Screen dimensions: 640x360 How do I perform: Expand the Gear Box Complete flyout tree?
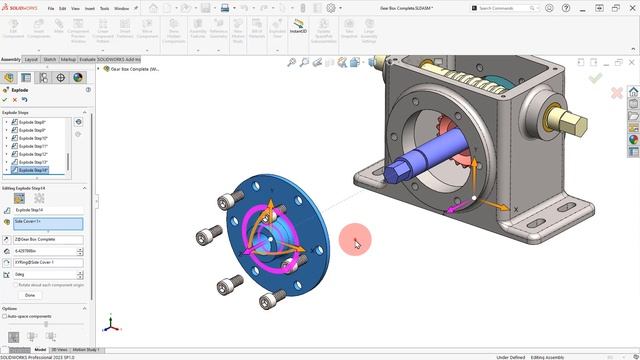point(98,69)
